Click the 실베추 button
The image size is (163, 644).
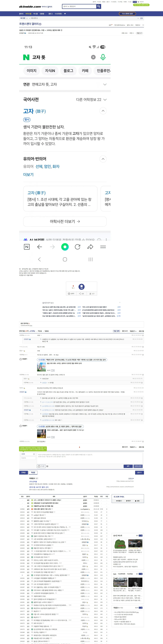tap(71, 294)
